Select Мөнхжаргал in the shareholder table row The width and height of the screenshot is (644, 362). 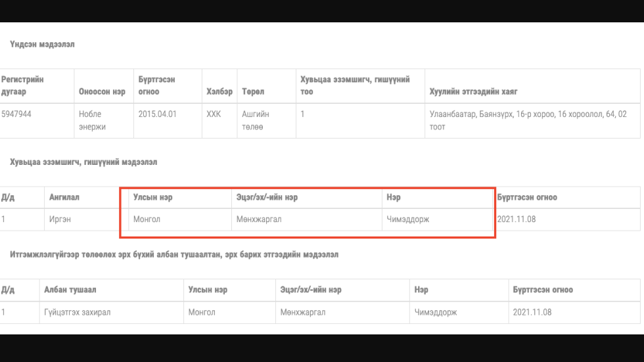point(259,219)
